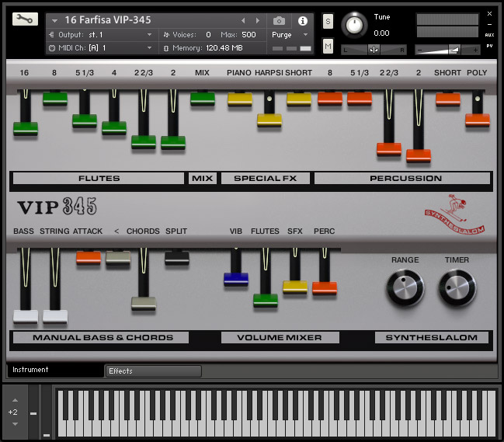
Task: Click the SYNTHESLALOM label button
Action: 432,338
